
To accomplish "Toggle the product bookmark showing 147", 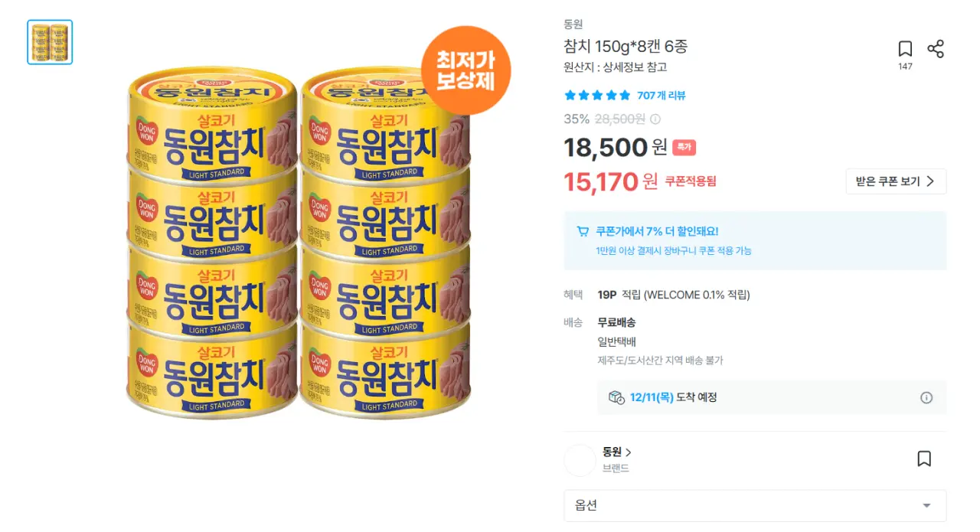I will 905,47.
